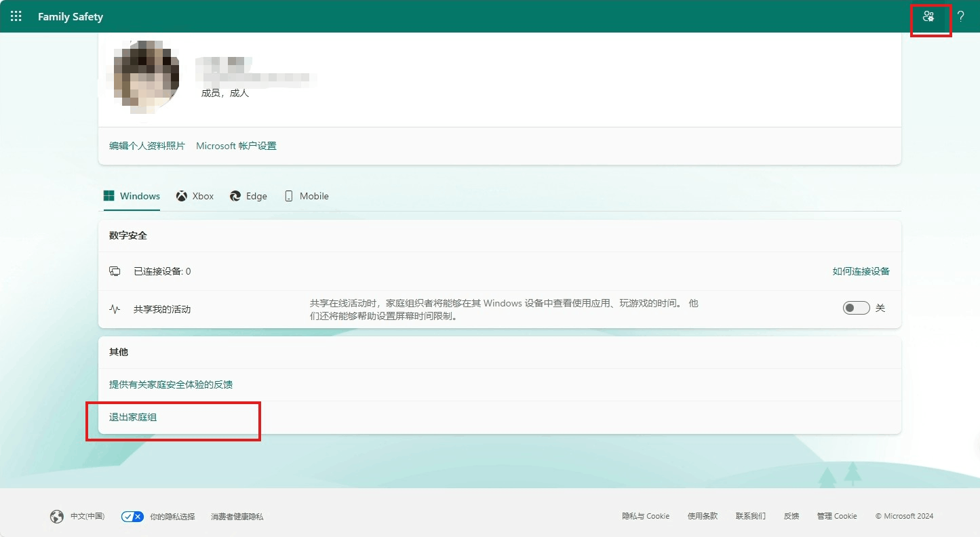
Task: Click the Mobile phone icon
Action: click(289, 196)
